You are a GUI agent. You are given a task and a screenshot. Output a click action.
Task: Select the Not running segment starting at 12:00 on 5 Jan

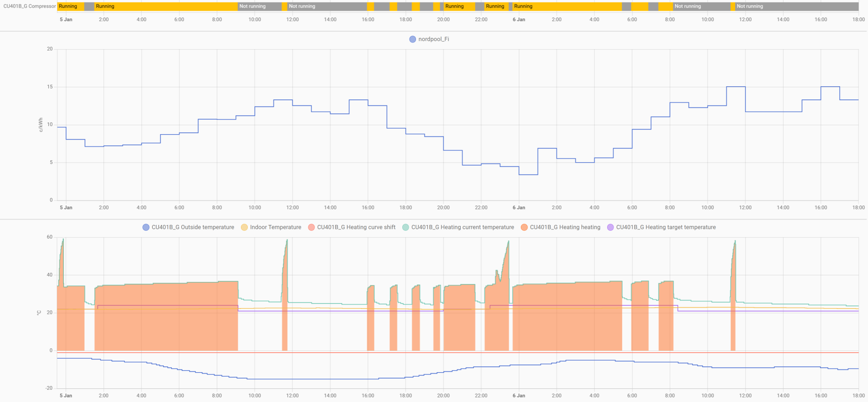click(327, 6)
